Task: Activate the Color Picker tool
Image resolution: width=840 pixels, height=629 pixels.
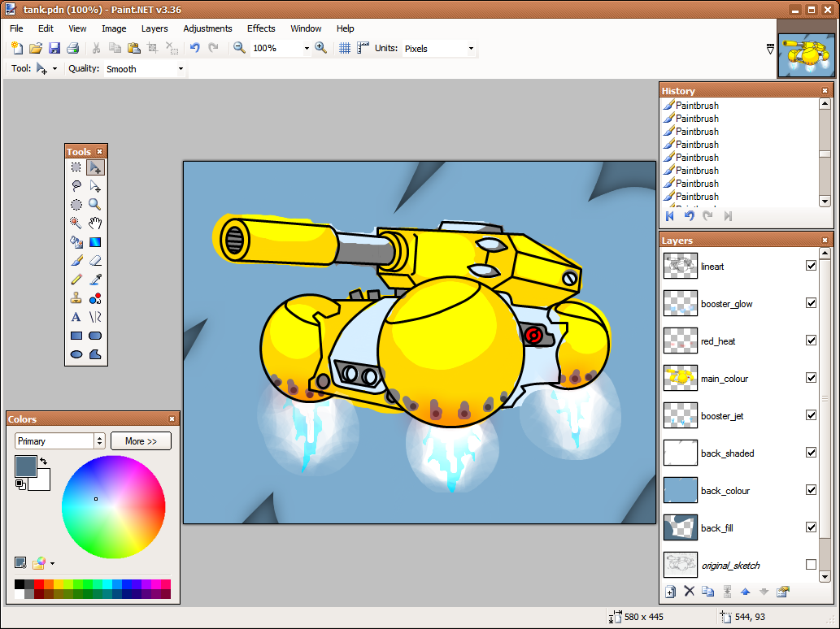Action: 95,279
